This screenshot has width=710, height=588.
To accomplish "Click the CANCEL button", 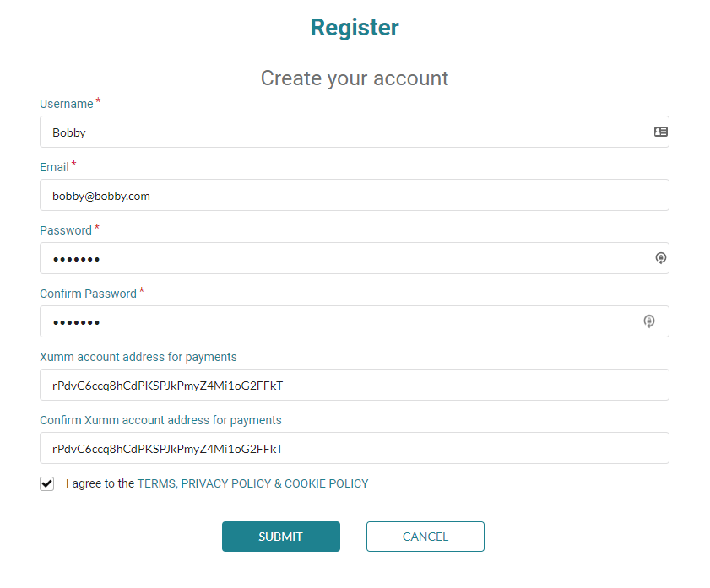I will 425,537.
